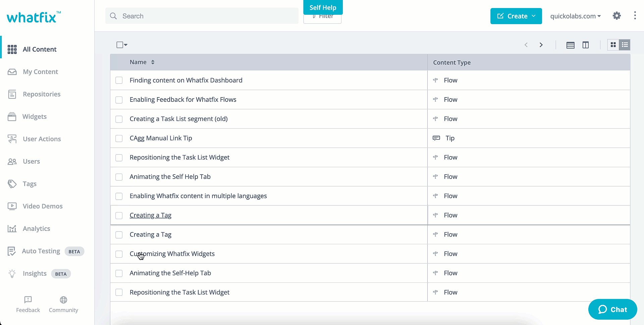Open underlined Creating a Tag link
Viewport: 644px width, 325px height.
point(151,215)
